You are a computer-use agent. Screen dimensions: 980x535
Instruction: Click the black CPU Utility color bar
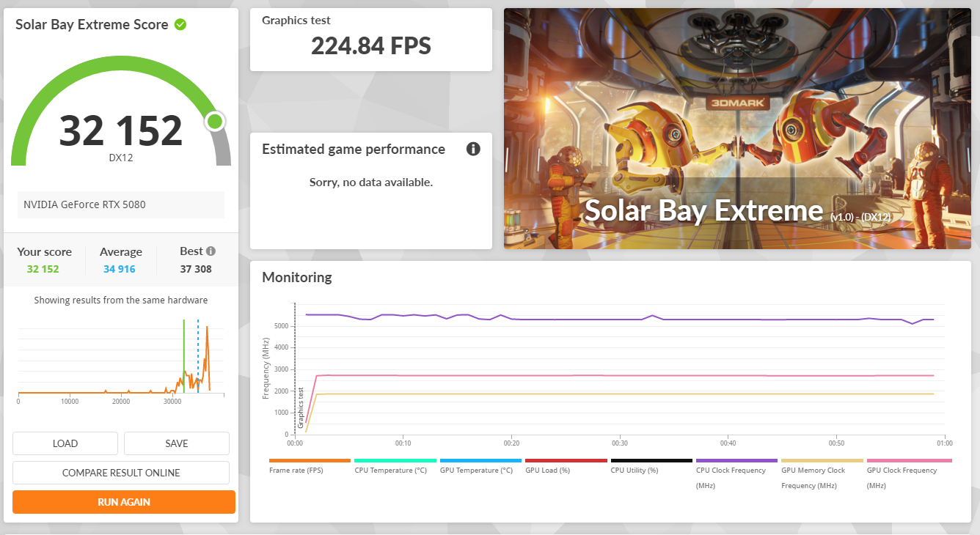pyautogui.click(x=651, y=461)
